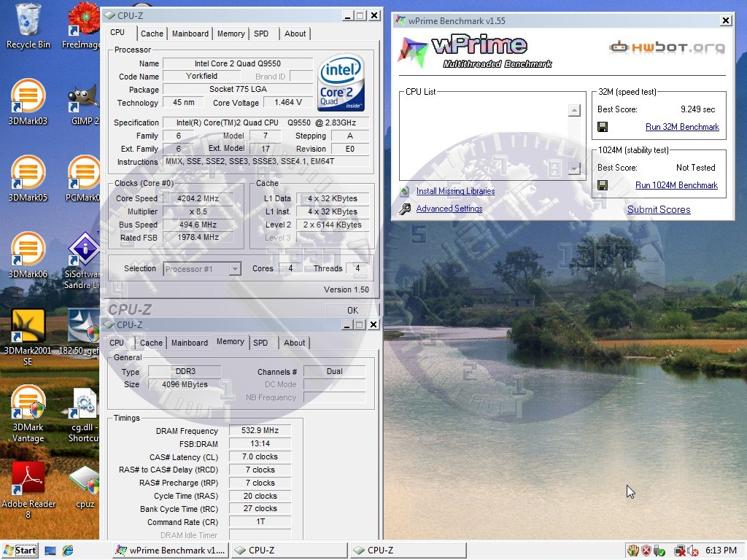The height and width of the screenshot is (560, 747).
Task: Click the CPU List scroll down arrow
Action: [575, 168]
